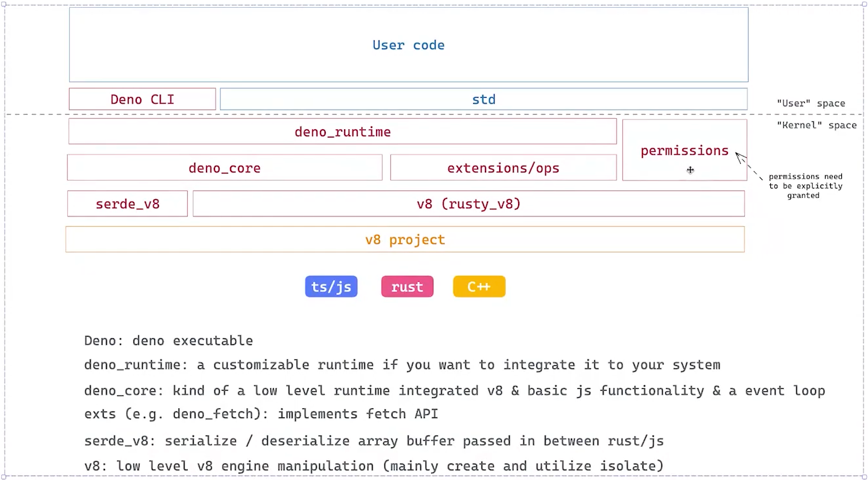868x480 pixels.
Task: Select the exts deno_fetch description line
Action: click(261, 414)
